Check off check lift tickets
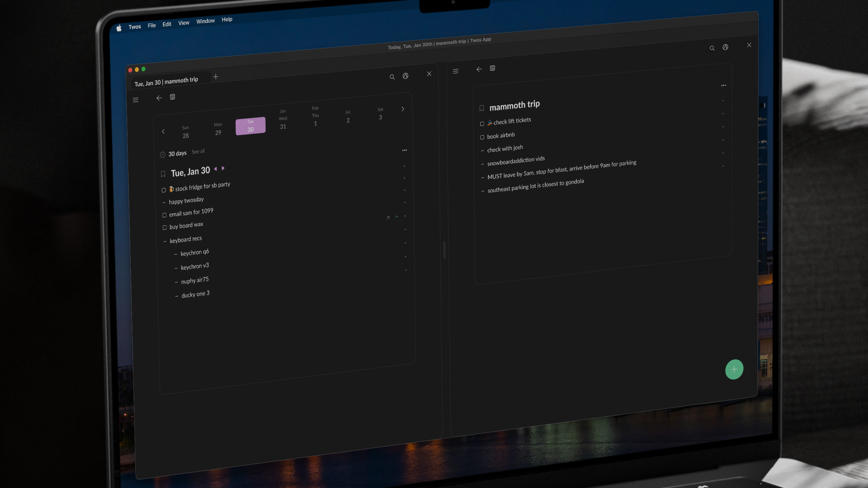This screenshot has height=488, width=868. [x=482, y=124]
